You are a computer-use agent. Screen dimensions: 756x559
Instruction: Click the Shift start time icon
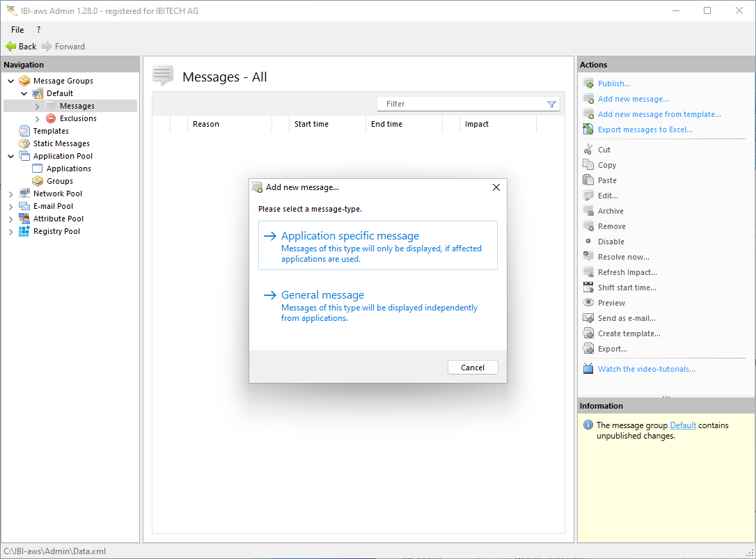588,288
